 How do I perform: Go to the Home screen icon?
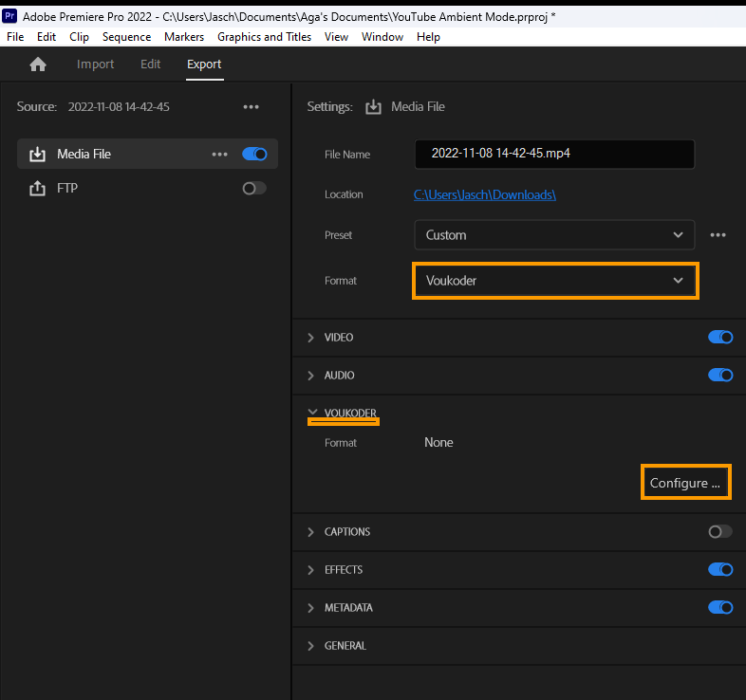[x=38, y=64]
